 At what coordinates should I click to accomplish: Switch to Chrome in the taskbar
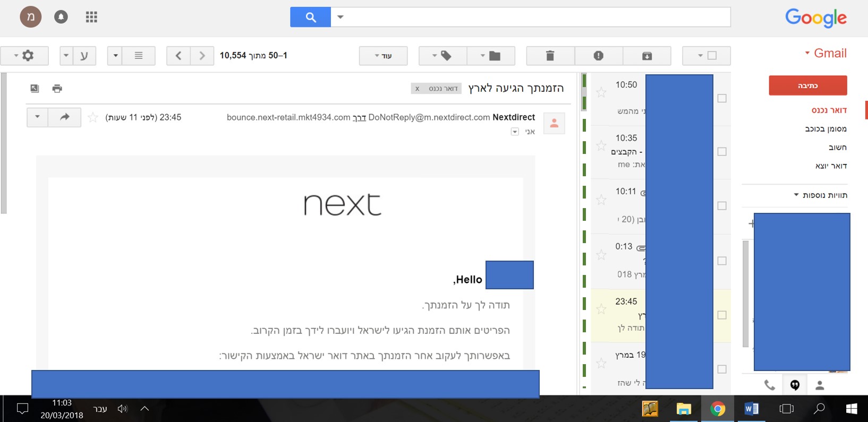tap(718, 409)
